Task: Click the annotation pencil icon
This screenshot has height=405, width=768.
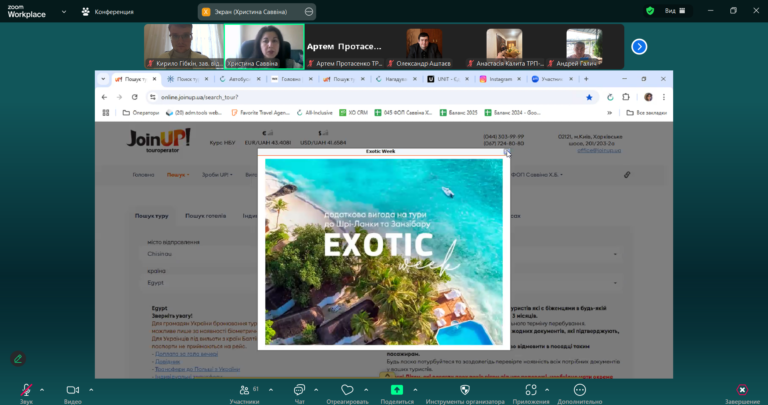Action: [18, 359]
